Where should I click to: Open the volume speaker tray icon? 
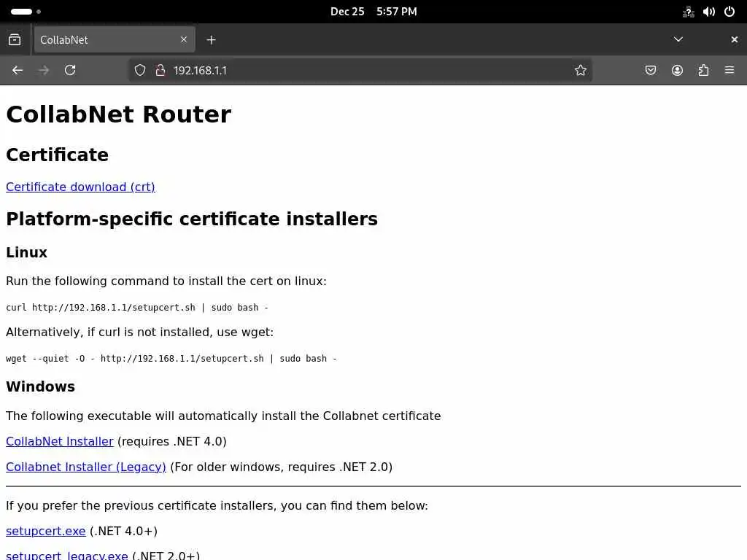click(x=709, y=12)
